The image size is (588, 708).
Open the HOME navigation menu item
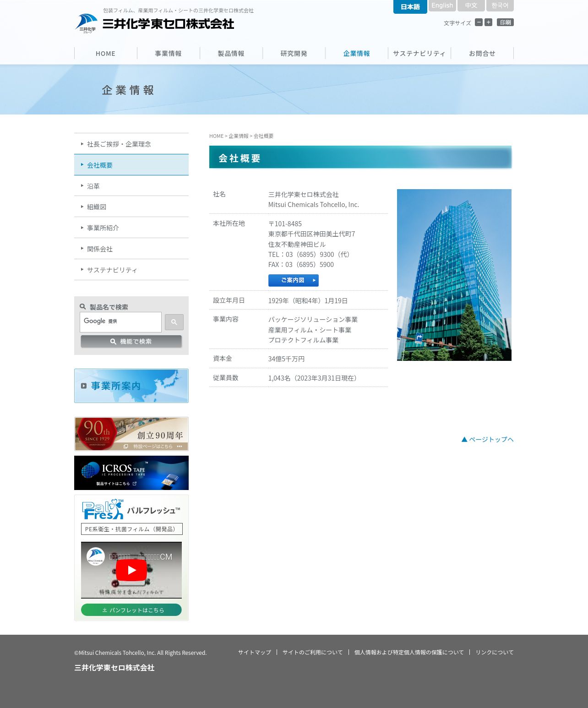click(106, 54)
